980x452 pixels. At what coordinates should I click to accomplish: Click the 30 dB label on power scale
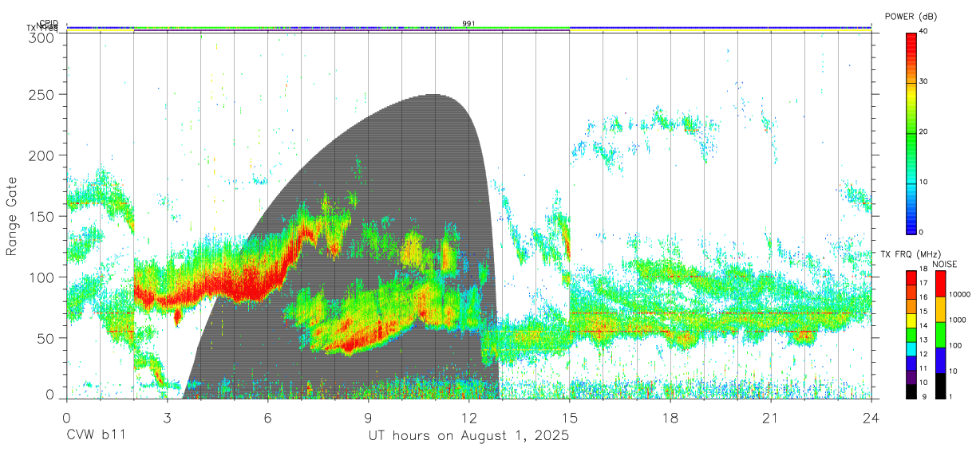[x=923, y=82]
